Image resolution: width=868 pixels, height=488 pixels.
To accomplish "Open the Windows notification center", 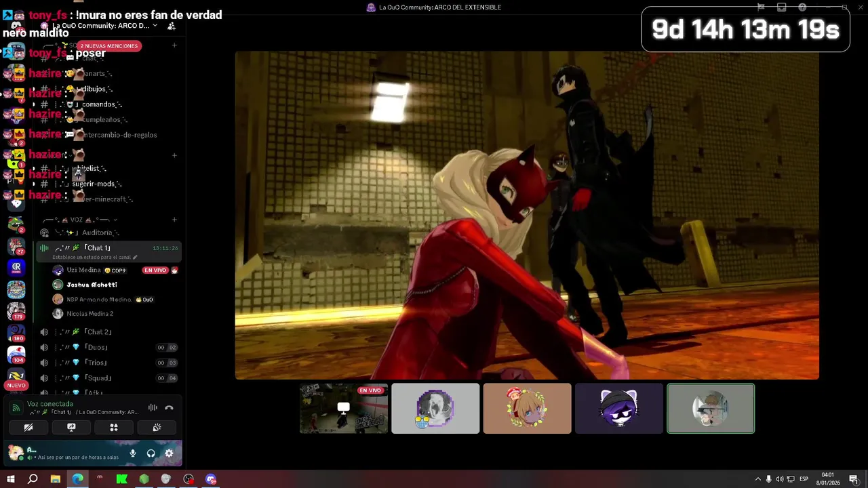I will (854, 479).
